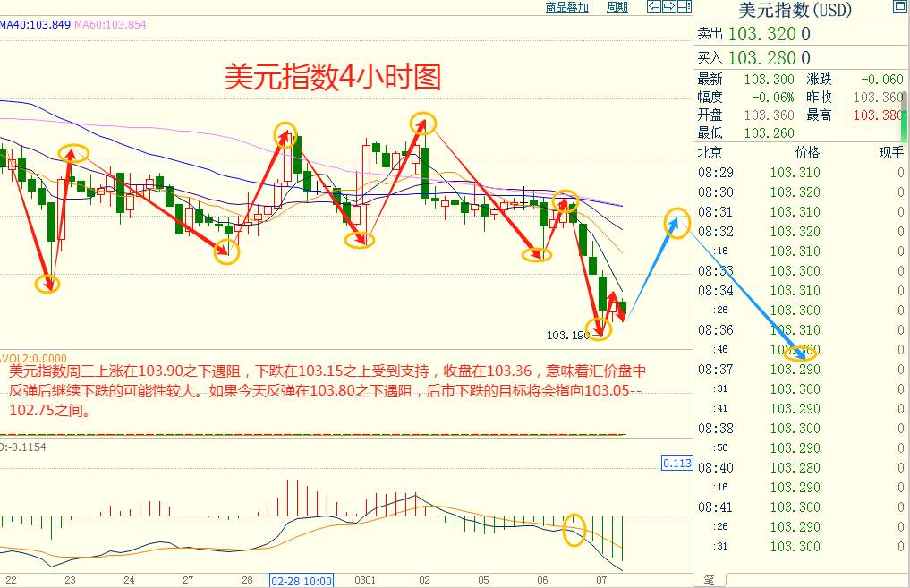Open the 商品叠加 overlay link
Image resolution: width=910 pixels, height=588 pixels.
point(567,7)
